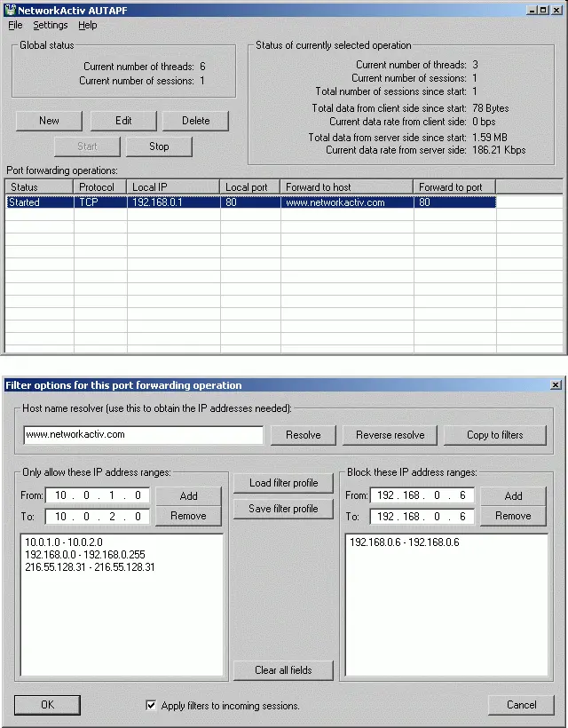
Task: Close the Filter options dialog
Action: 556,385
